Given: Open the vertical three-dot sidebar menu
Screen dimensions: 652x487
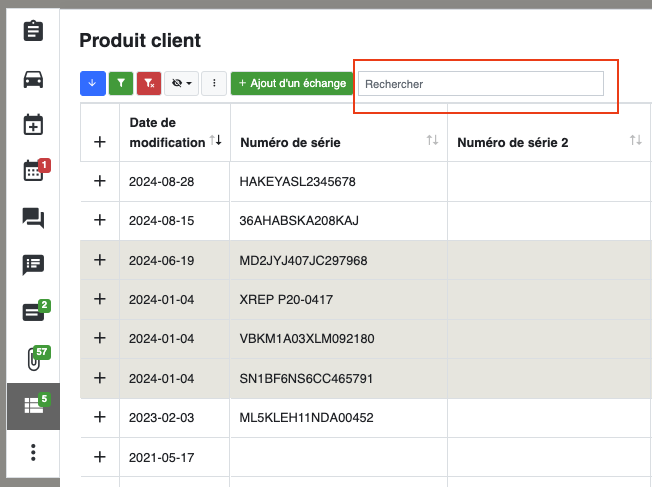Looking at the screenshot, I should coord(33,453).
